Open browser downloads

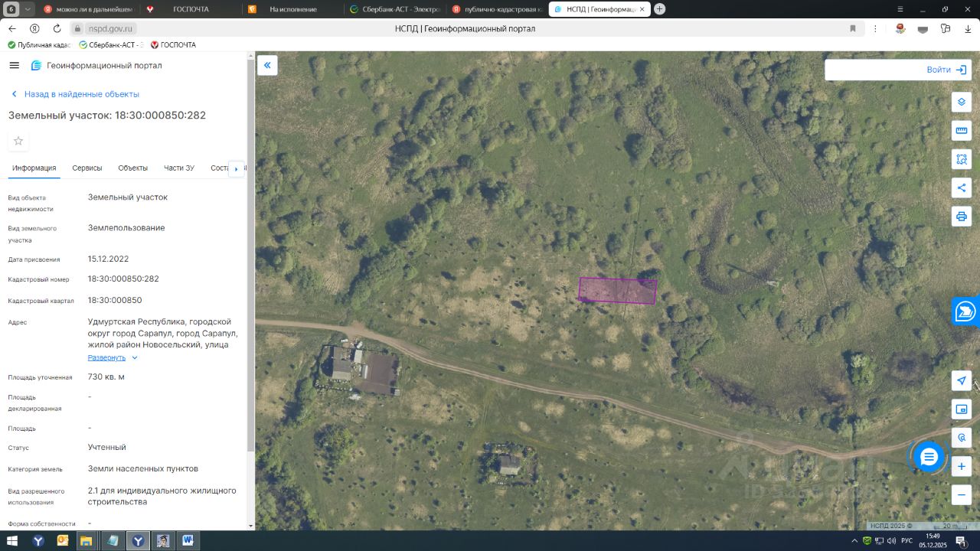coord(969,28)
